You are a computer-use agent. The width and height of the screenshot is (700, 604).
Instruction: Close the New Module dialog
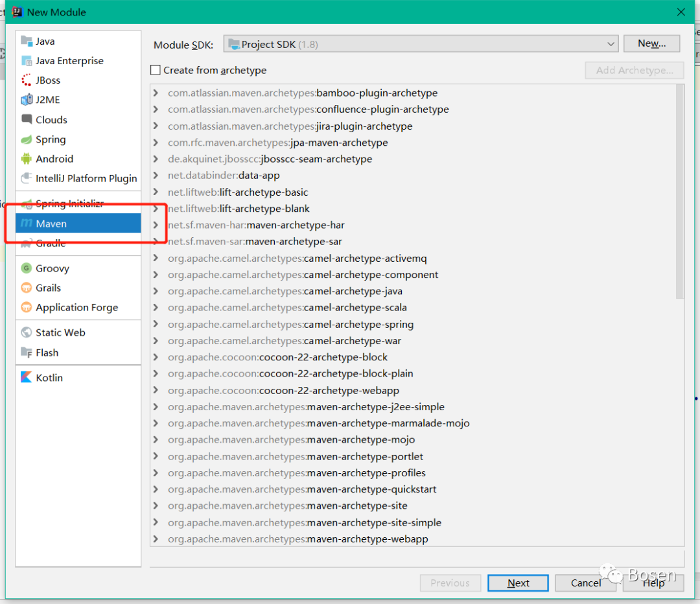click(681, 12)
